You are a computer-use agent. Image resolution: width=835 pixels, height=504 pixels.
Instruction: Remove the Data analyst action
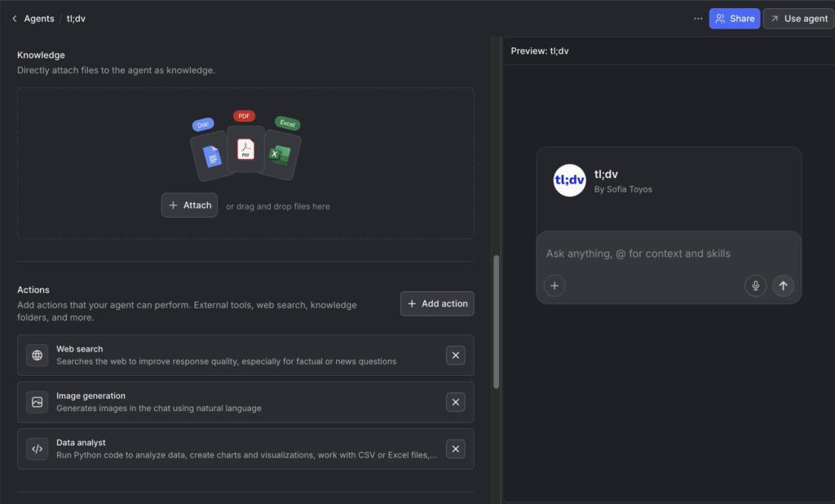[x=455, y=449]
